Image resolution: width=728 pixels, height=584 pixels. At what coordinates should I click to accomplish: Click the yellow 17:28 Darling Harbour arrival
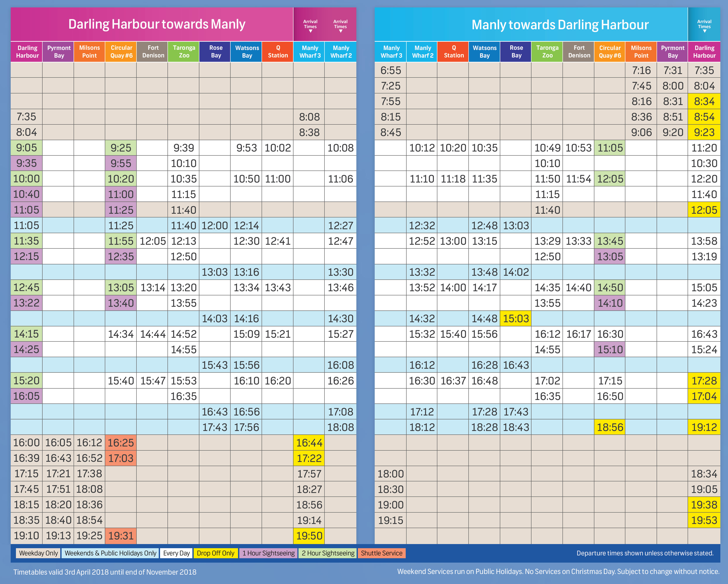tap(704, 381)
